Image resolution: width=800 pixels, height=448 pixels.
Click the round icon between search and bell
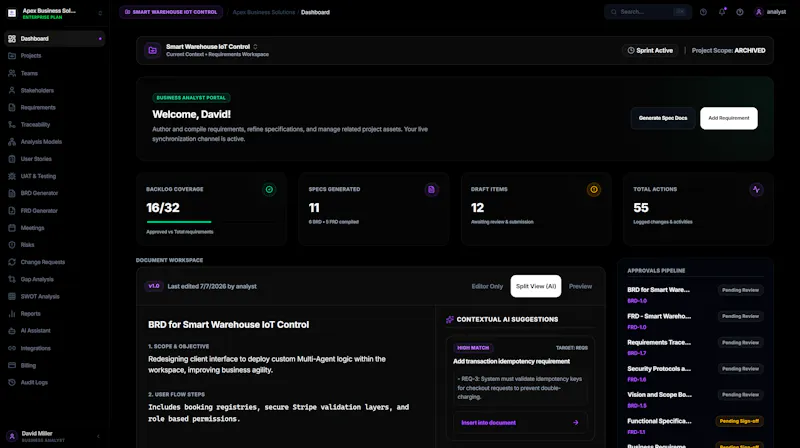(x=704, y=12)
